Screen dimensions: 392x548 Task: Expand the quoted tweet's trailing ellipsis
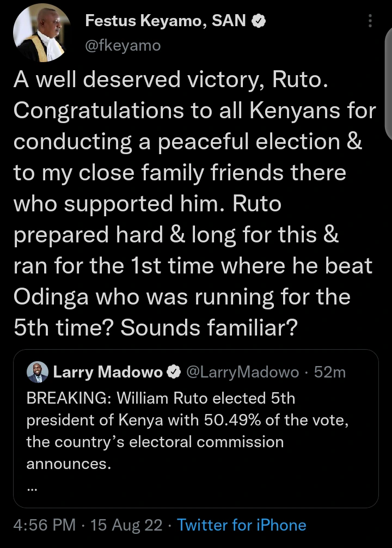[32, 489]
